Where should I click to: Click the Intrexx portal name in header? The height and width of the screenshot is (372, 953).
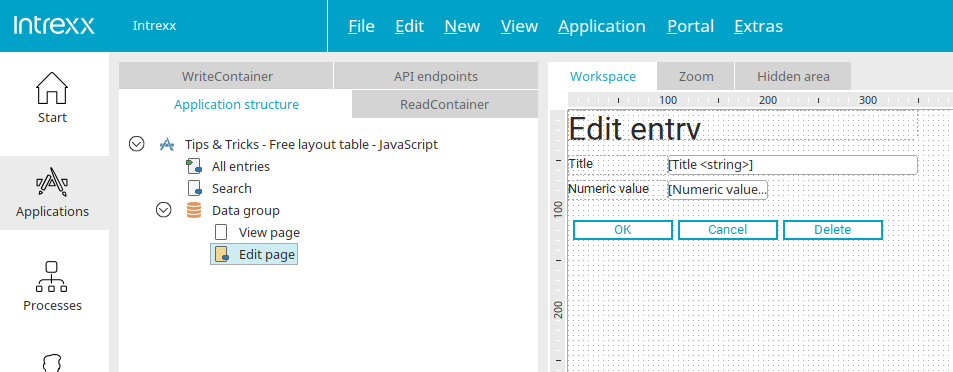(x=154, y=26)
